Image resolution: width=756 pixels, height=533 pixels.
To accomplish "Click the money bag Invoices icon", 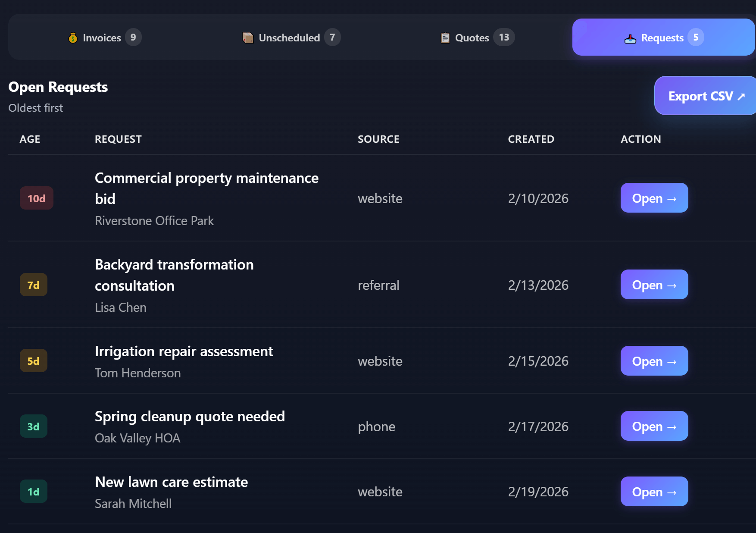I will pos(73,38).
